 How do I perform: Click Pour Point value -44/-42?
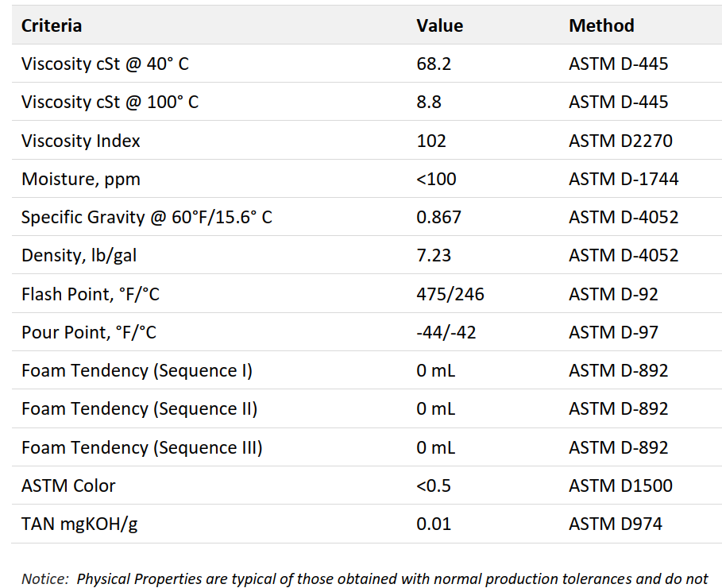446,333
